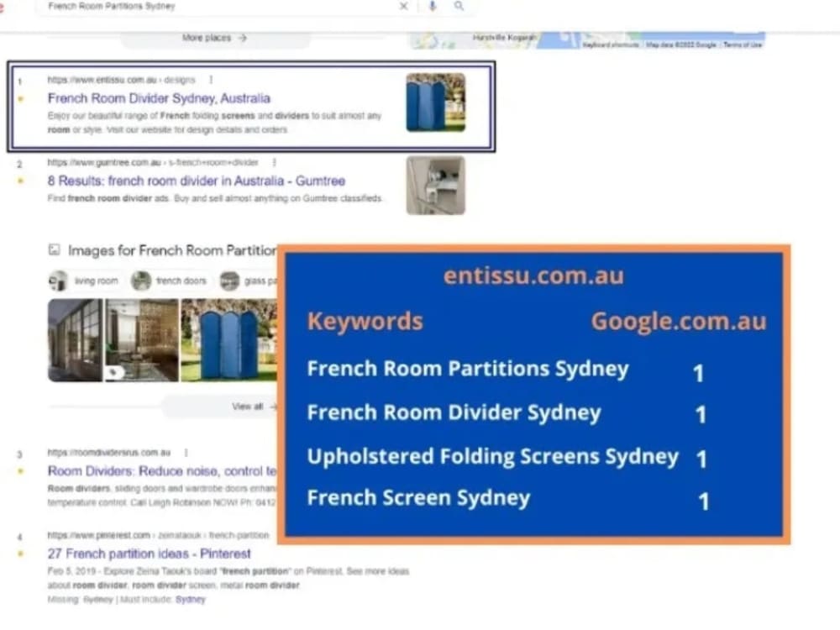Screen dimensions: 840x630
Task: Click the Images for French Room Partitions heading
Action: (x=172, y=250)
